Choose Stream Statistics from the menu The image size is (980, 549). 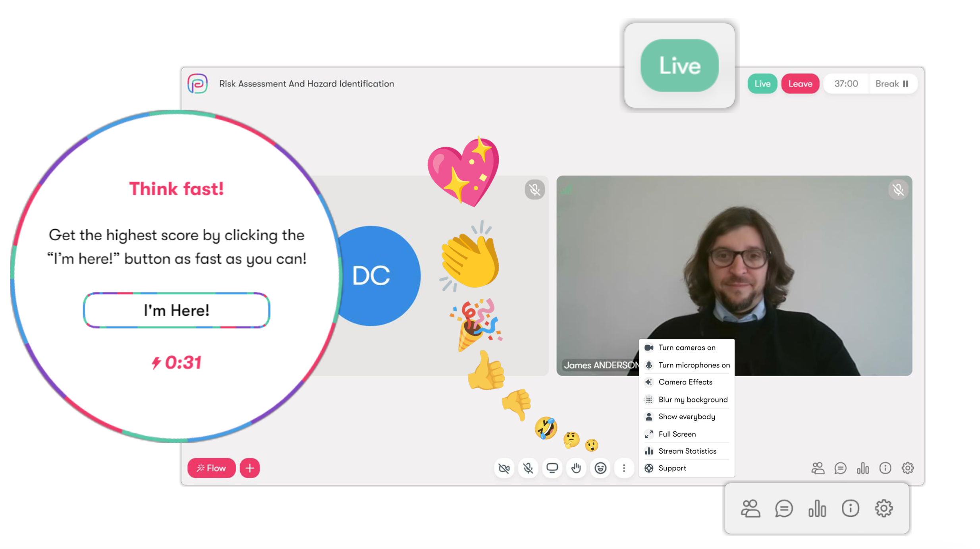(x=687, y=451)
